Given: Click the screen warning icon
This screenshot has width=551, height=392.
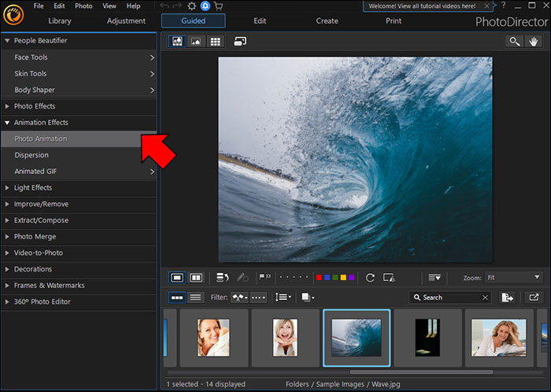Looking at the screenshot, I should tap(389, 278).
